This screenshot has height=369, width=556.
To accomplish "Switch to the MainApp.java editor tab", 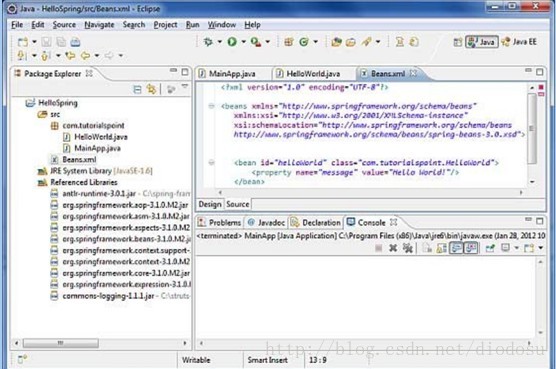I will (232, 74).
